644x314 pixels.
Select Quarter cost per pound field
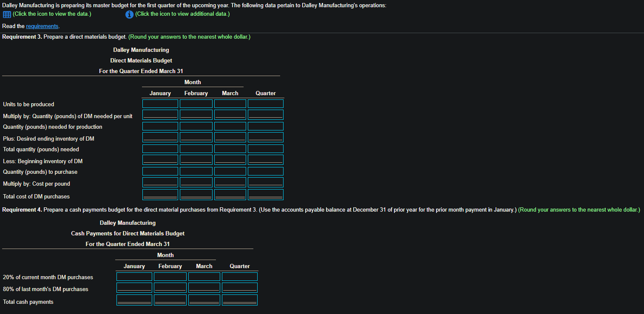pyautogui.click(x=266, y=182)
